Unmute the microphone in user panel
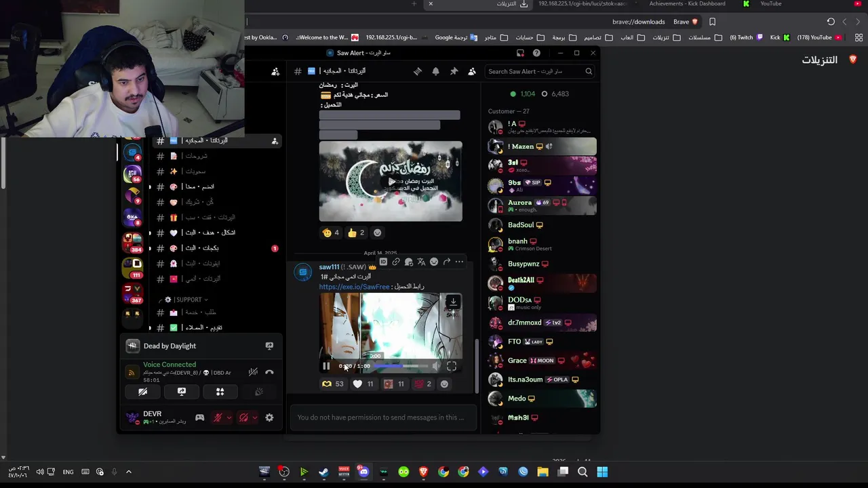The height and width of the screenshot is (488, 868). (x=218, y=418)
